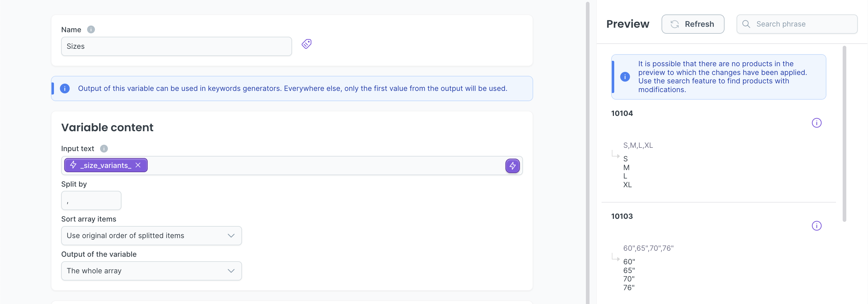Click the purple tag icon beside the Name field
Viewport: 868px width, 304px height.
pos(306,44)
